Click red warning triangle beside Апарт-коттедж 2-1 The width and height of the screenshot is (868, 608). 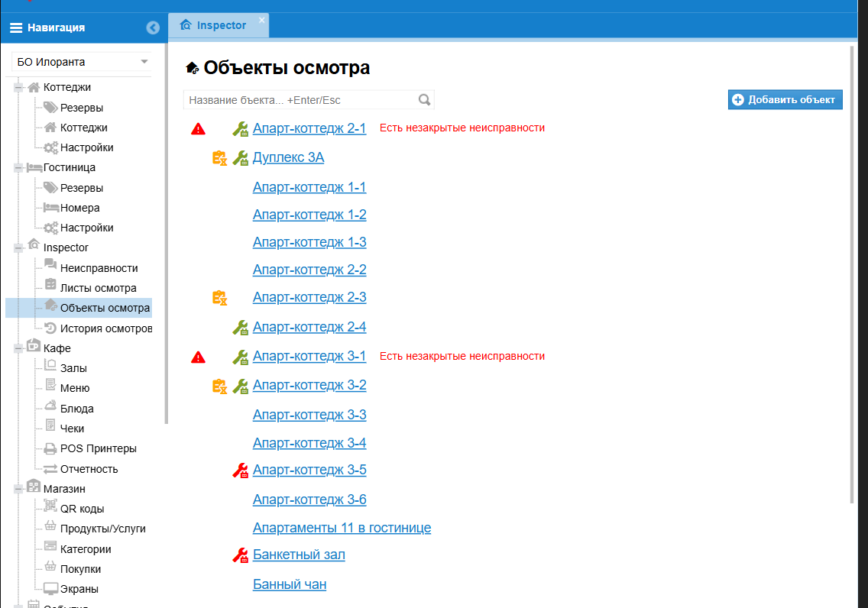[198, 129]
